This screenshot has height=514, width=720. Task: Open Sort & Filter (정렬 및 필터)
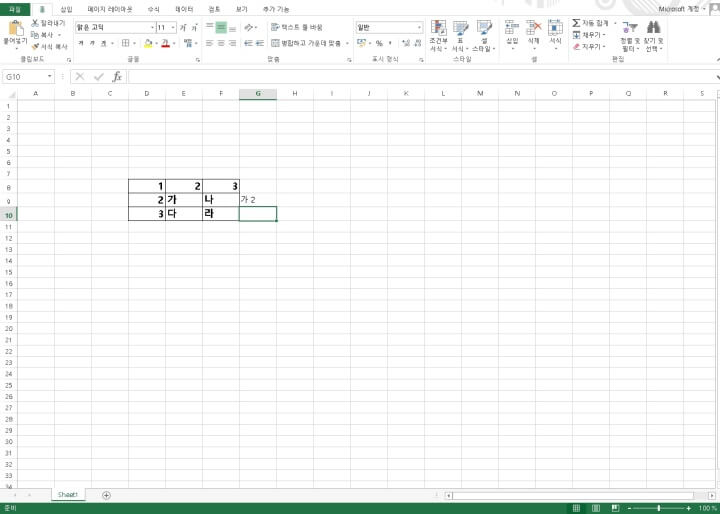pos(630,36)
